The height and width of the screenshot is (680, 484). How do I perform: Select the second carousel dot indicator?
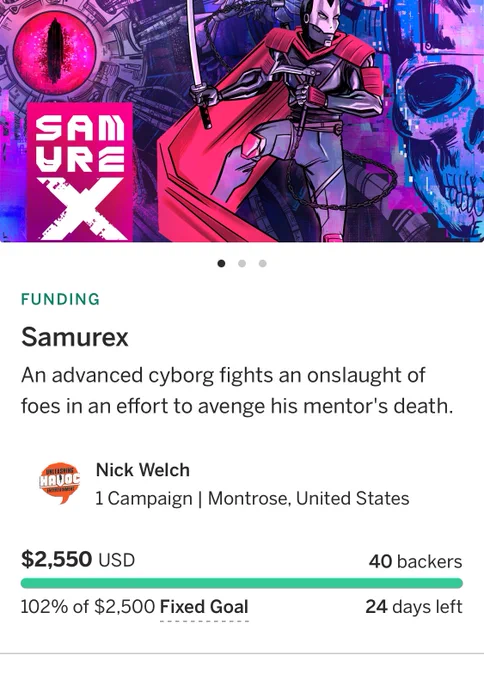[242, 263]
